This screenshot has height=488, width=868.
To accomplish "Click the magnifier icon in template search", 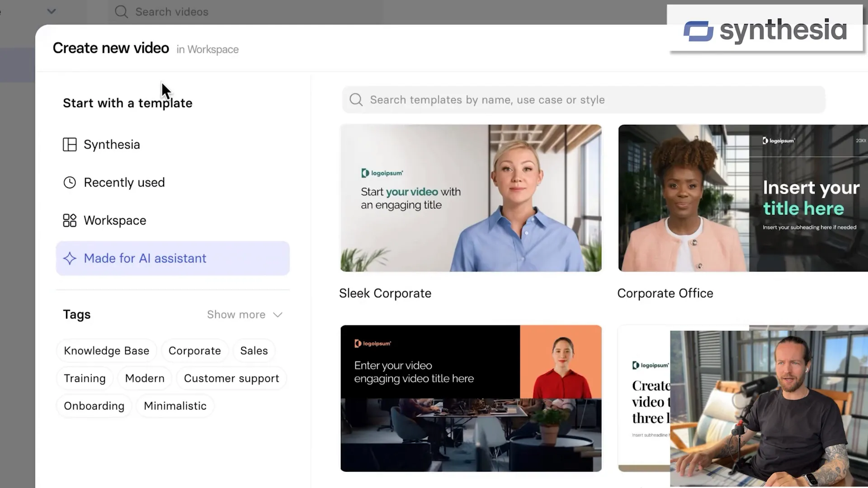I will pyautogui.click(x=356, y=100).
